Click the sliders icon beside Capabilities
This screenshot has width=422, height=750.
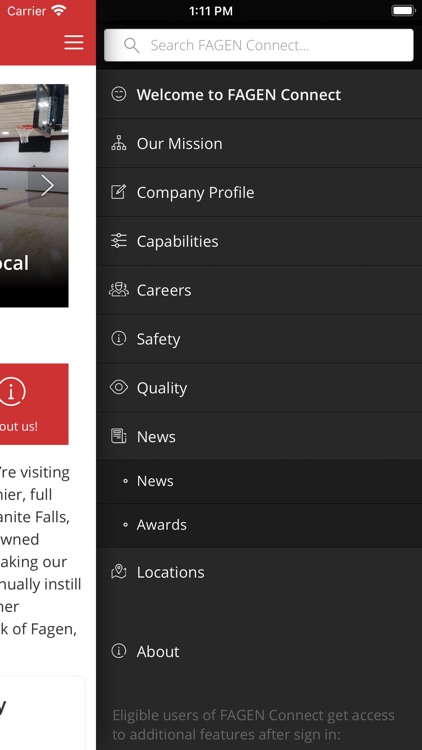point(118,241)
